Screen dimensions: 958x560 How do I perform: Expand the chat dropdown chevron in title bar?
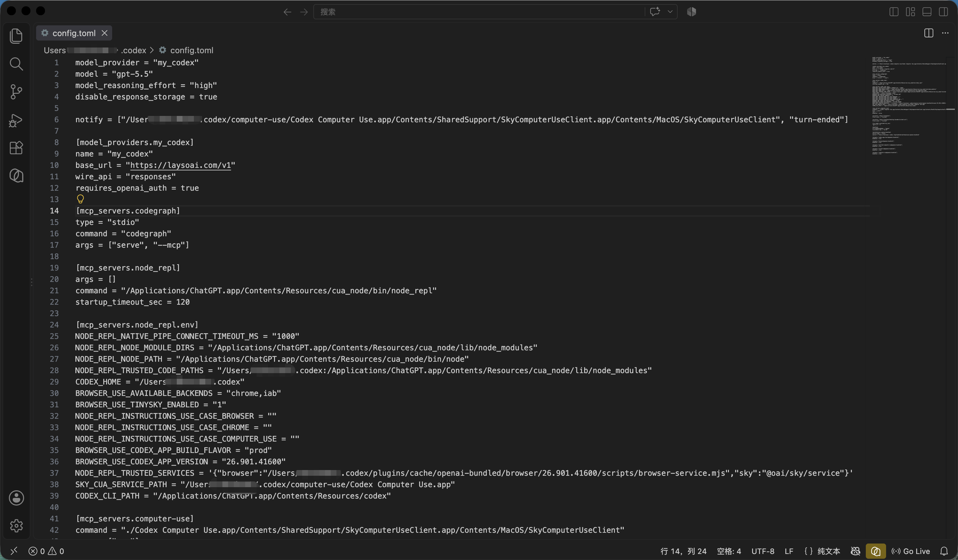pyautogui.click(x=670, y=12)
